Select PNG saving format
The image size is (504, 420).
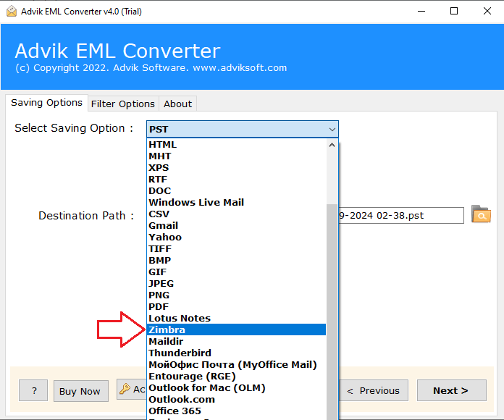point(237,295)
